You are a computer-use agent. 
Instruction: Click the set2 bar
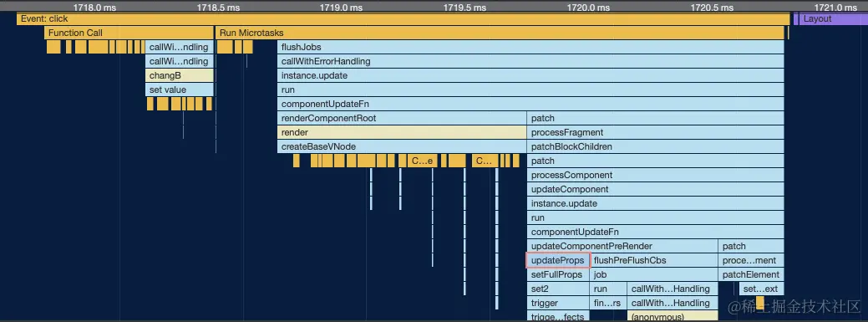(x=558, y=289)
